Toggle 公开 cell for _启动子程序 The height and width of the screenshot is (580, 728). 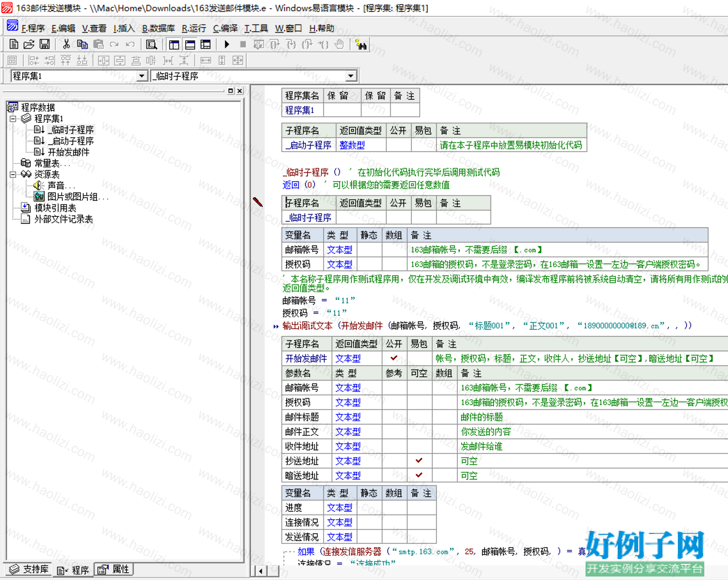click(398, 145)
